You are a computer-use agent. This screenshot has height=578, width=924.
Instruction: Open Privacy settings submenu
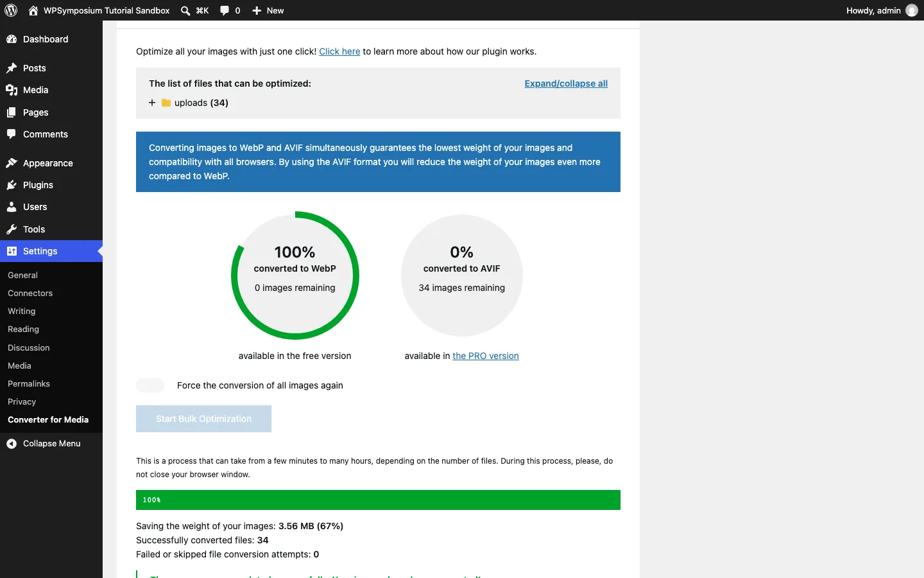[22, 401]
